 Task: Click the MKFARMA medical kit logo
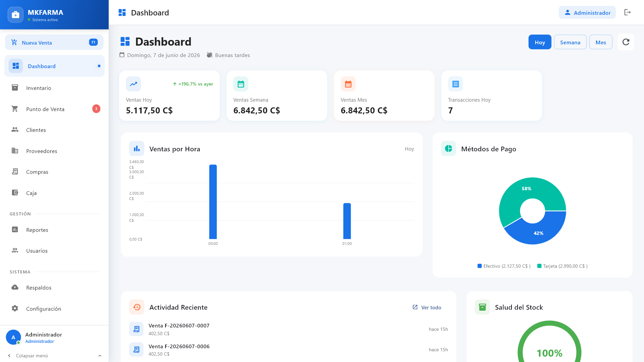(x=15, y=15)
